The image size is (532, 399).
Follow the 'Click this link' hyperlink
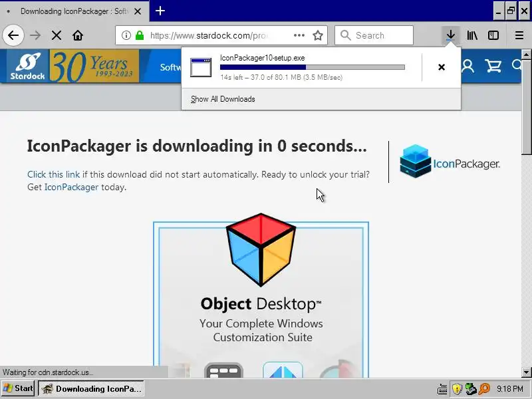pyautogui.click(x=54, y=174)
